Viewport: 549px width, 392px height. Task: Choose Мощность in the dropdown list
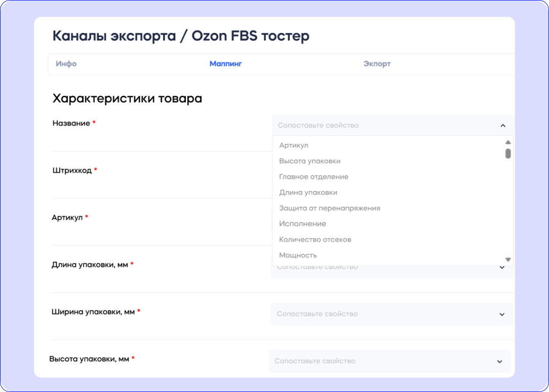pos(298,255)
